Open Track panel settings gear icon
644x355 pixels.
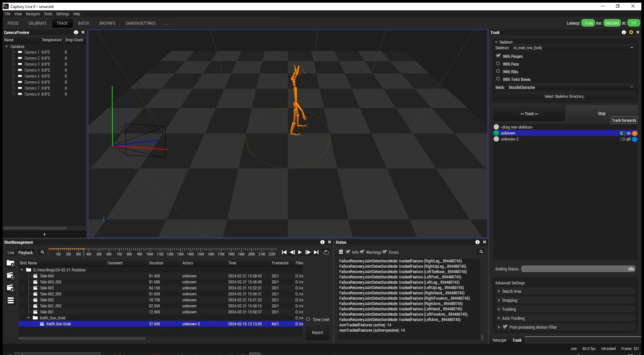click(x=631, y=32)
